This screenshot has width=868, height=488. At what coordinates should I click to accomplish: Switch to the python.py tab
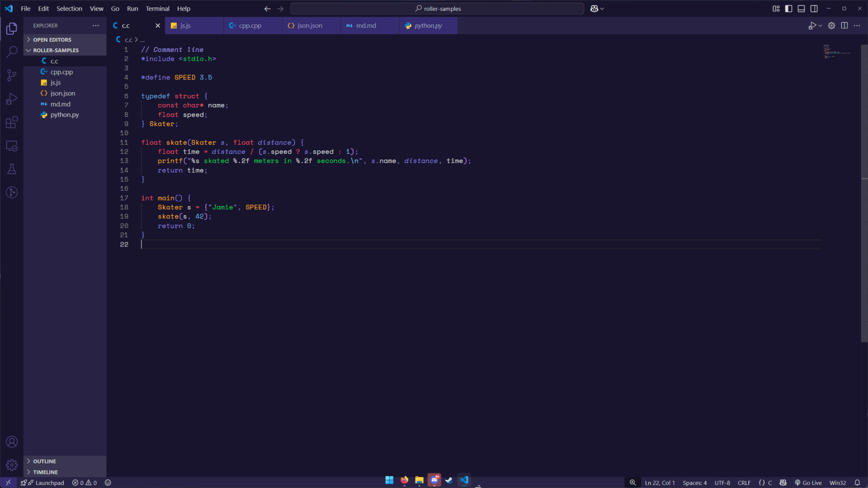pyautogui.click(x=428, y=26)
